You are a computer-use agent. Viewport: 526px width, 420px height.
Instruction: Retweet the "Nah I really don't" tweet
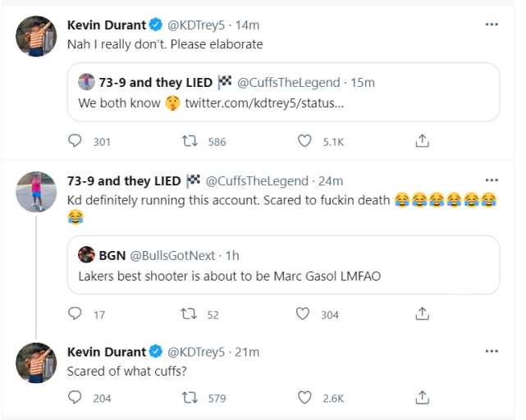pos(189,141)
